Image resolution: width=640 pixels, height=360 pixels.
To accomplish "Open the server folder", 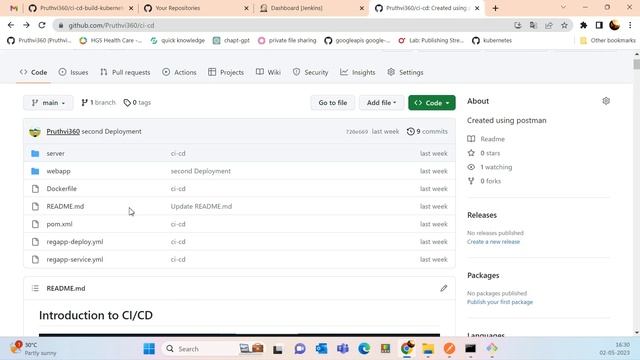I will click(56, 153).
